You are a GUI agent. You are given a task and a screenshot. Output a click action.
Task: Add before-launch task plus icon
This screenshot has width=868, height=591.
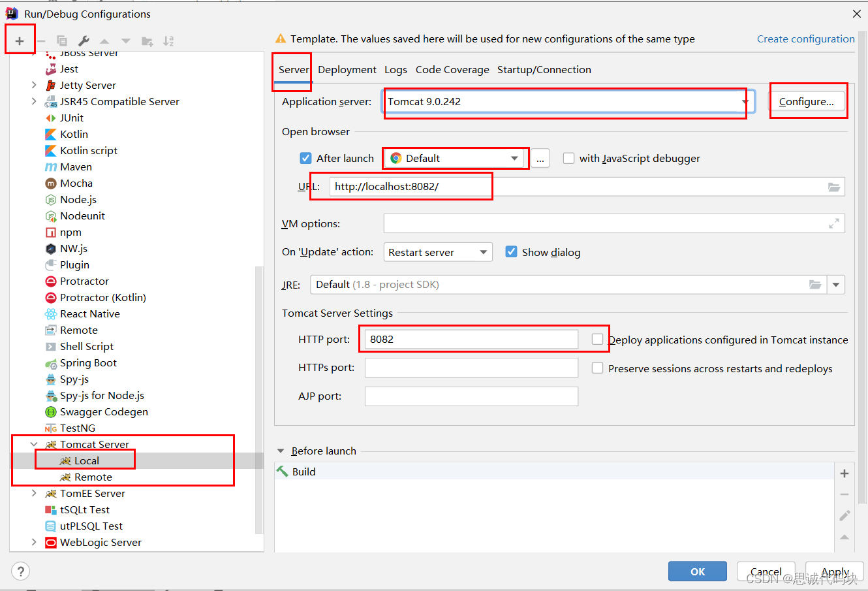[845, 473]
